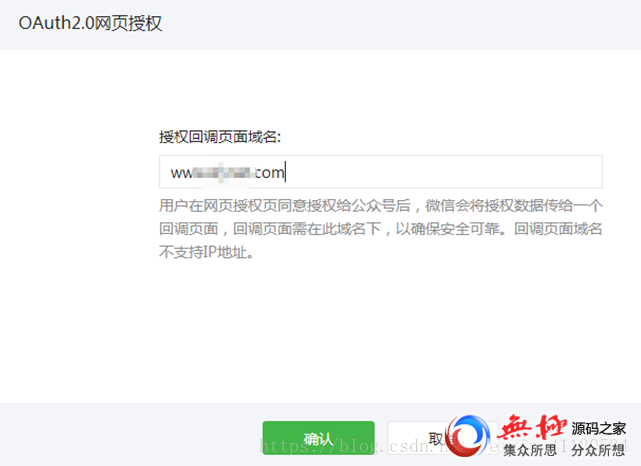This screenshot has height=466, width=641.
Task: Focus the 授权回调页面域名 input field
Action: coord(381,172)
